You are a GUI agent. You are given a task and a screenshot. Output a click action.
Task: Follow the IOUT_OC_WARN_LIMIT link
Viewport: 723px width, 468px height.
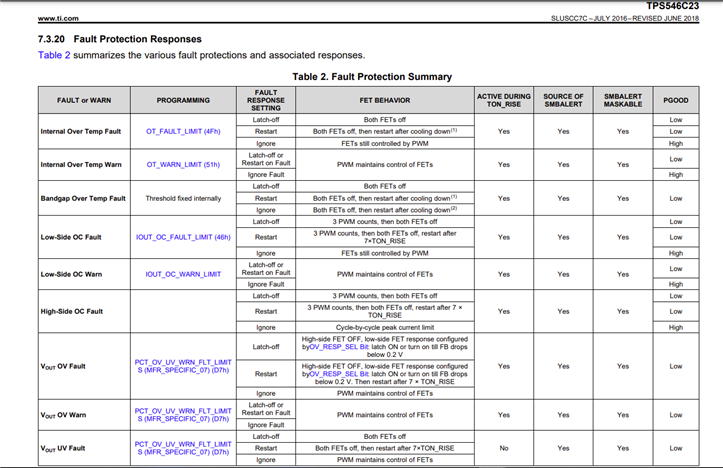[183, 274]
